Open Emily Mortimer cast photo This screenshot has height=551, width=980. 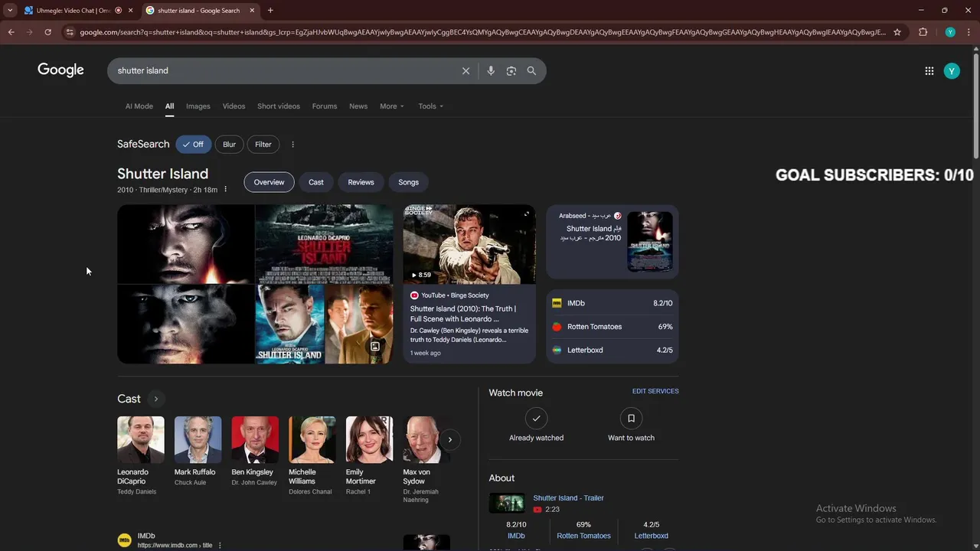click(x=369, y=440)
